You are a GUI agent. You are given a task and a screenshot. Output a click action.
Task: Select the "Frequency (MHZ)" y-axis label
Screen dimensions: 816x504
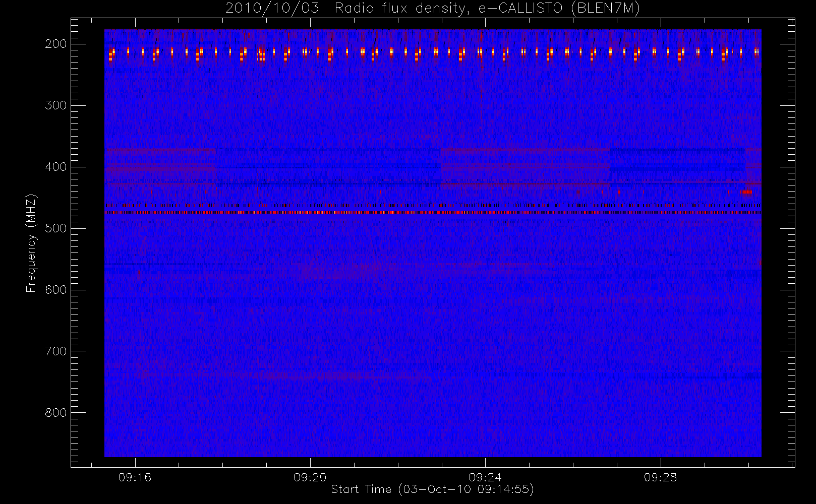(31, 243)
